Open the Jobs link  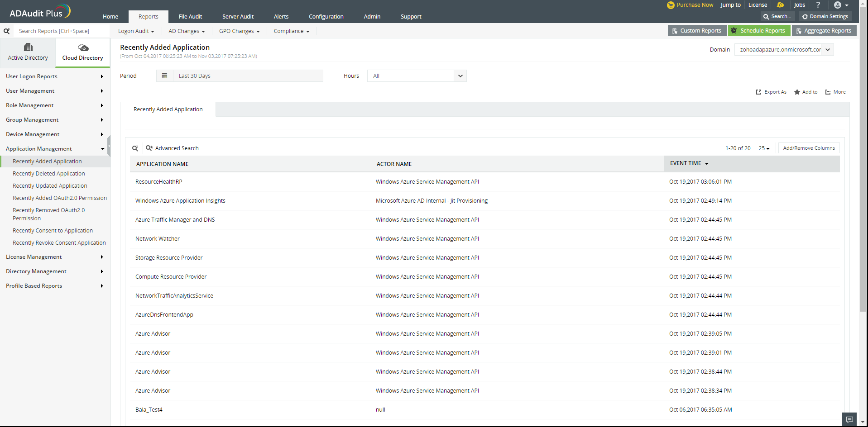coord(800,5)
